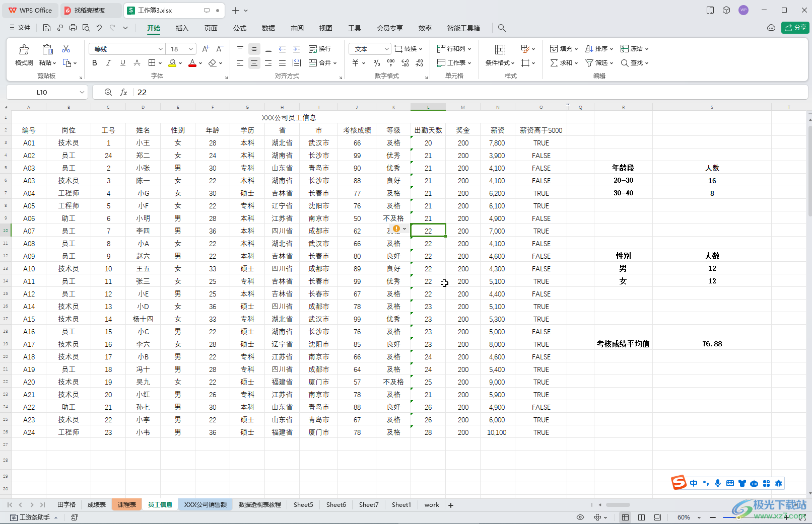Click the zoom out minus button
Viewport: 812px width, 524px height.
tap(713, 517)
